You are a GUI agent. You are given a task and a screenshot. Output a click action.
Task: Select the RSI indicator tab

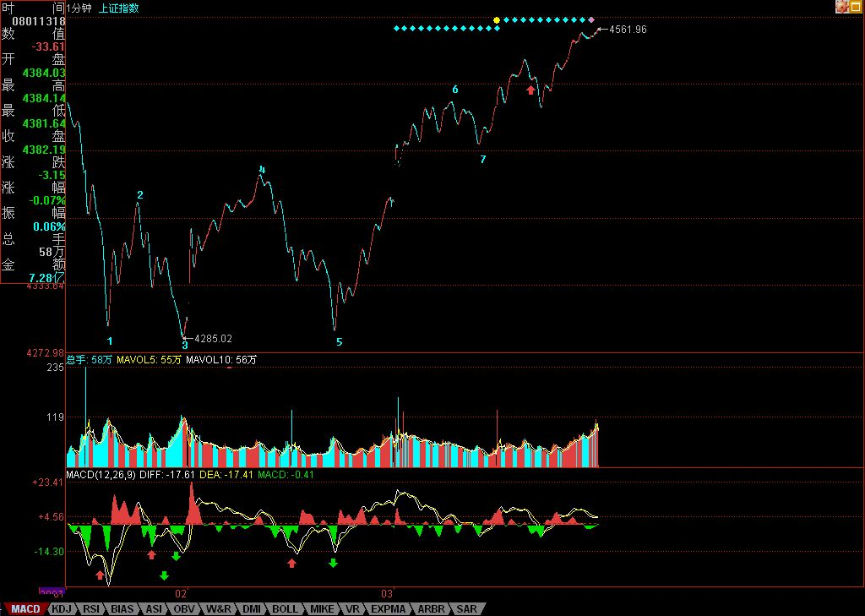coord(91,608)
